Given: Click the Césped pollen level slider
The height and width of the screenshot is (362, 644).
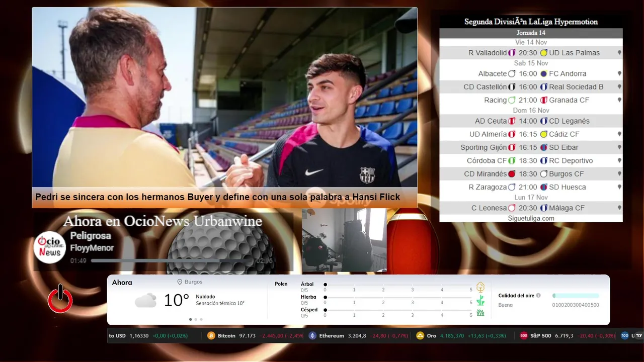Looking at the screenshot, I should click(398, 311).
